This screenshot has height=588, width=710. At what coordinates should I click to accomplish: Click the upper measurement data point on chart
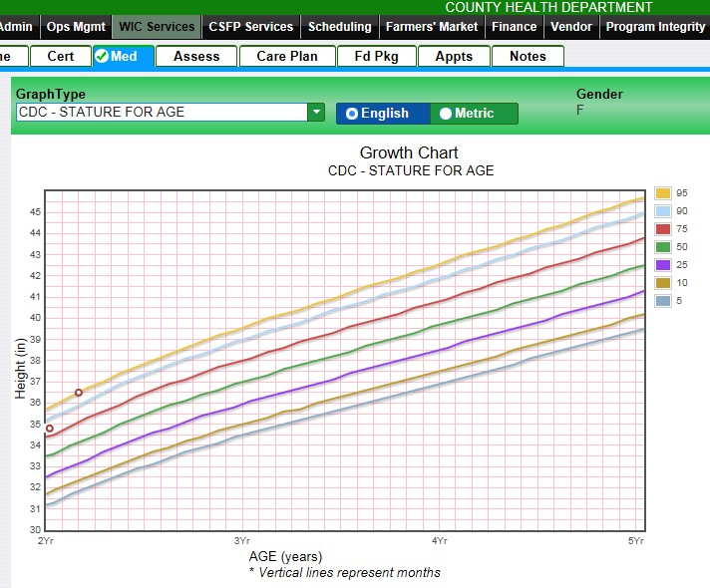(x=79, y=393)
